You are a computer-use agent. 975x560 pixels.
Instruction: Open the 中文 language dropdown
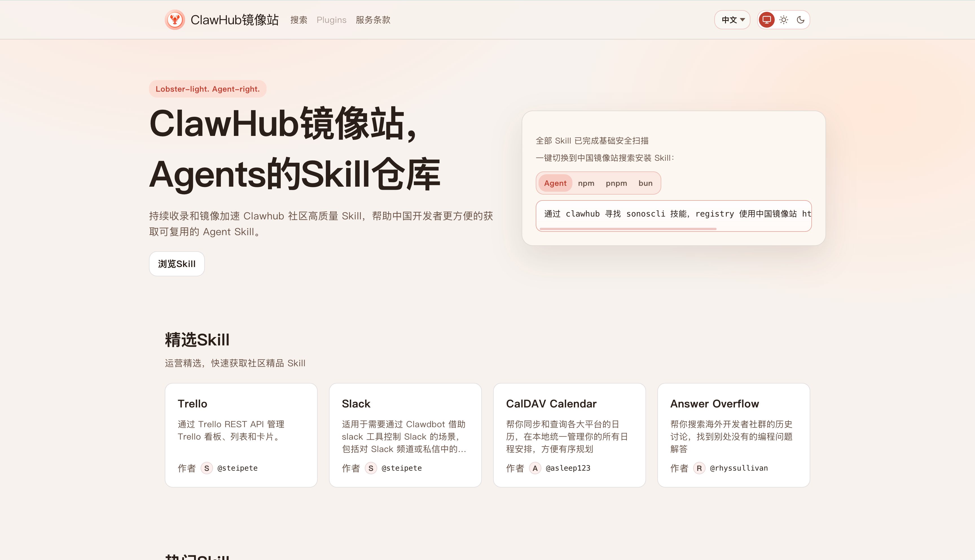coord(733,20)
